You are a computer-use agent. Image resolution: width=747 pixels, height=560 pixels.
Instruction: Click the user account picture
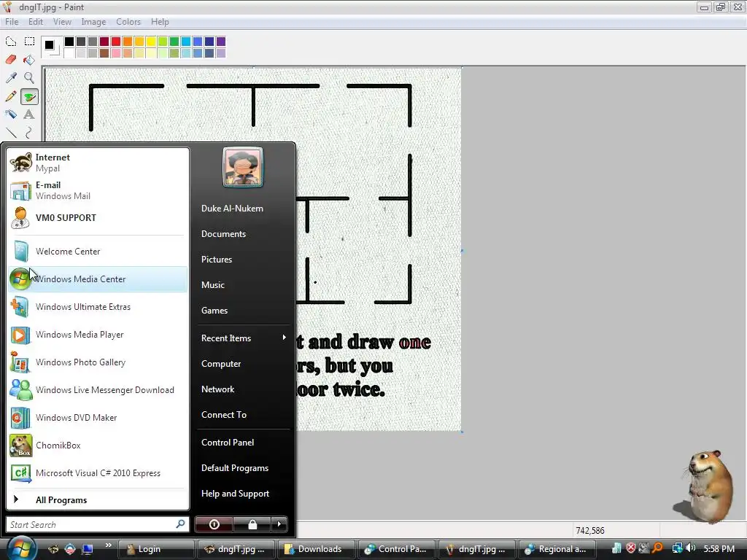coord(242,167)
